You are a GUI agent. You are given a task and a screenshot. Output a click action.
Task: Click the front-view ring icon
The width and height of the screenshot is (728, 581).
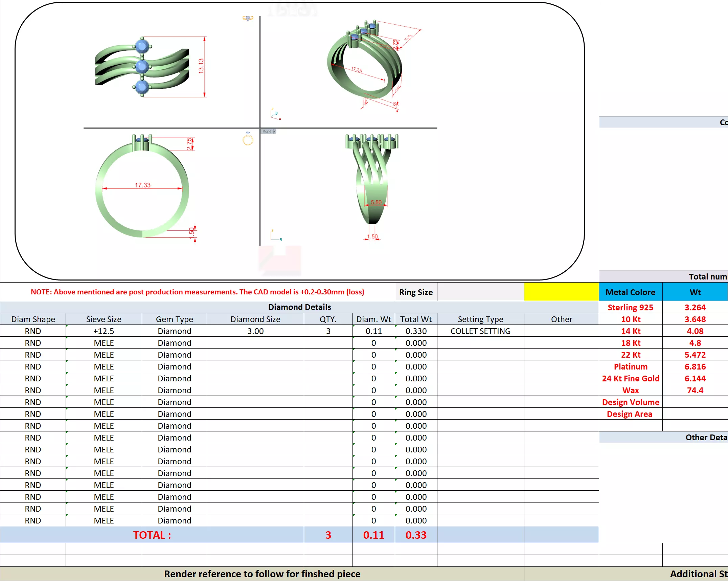point(248,139)
